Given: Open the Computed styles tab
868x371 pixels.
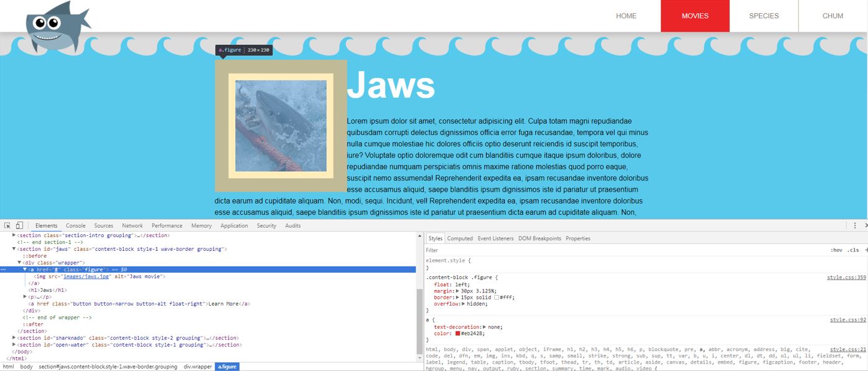Looking at the screenshot, I should (460, 238).
